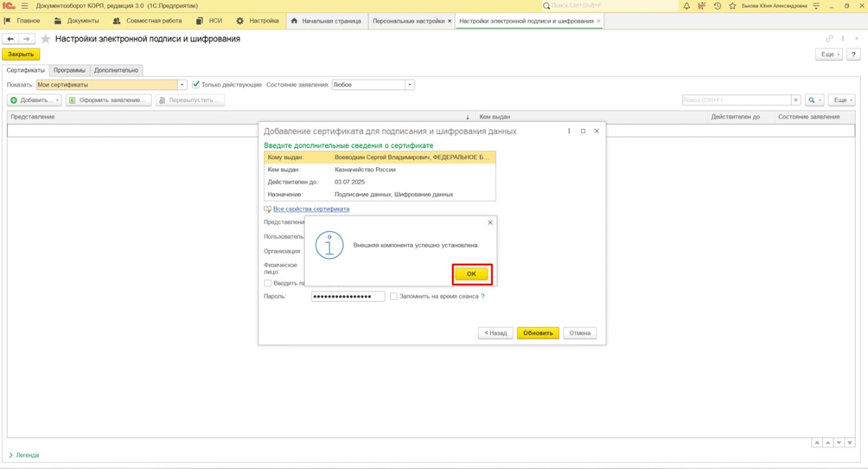Click the Перевыпустить button
The height and width of the screenshot is (469, 868).
click(x=190, y=100)
